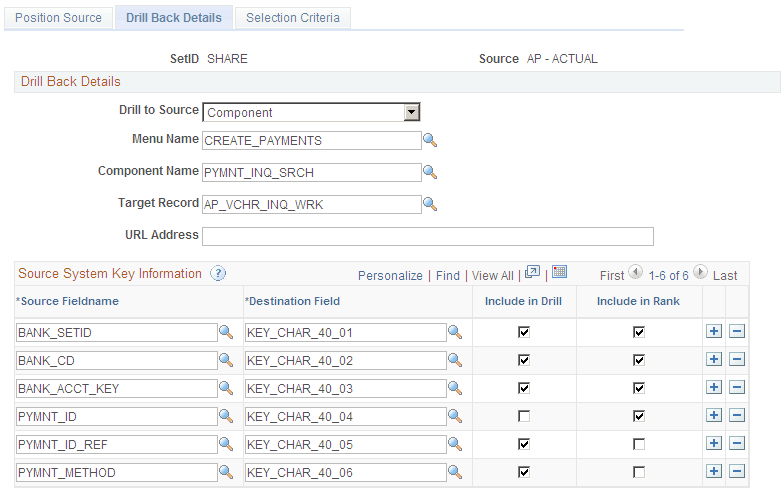Check Include in Rank for PYMNT_METHOD
Image resolution: width=784 pixels, height=495 pixels.
coord(639,472)
